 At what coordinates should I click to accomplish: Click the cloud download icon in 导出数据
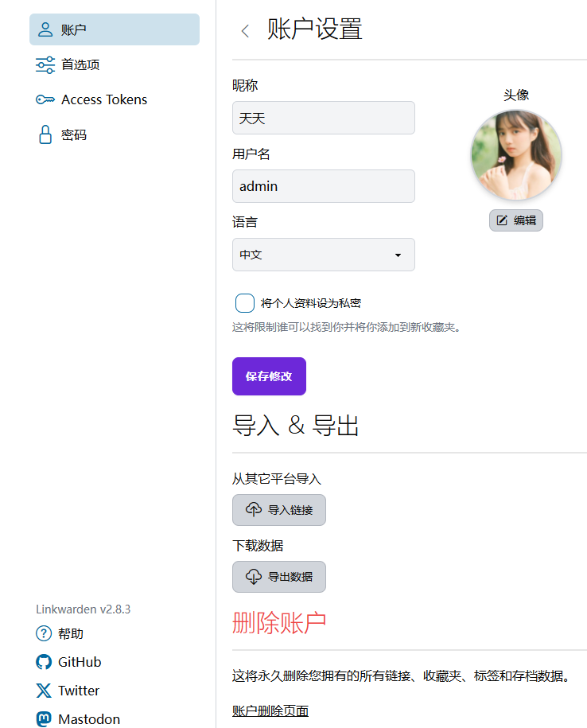(254, 577)
